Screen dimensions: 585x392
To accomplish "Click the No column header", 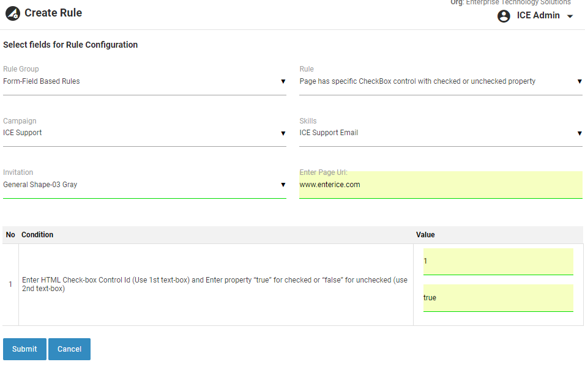I will [10, 235].
